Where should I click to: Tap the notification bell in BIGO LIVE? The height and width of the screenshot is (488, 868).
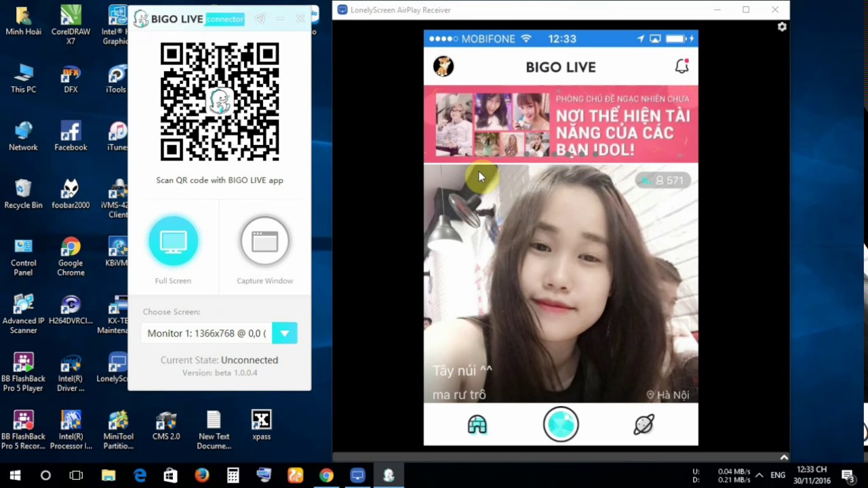click(x=682, y=66)
